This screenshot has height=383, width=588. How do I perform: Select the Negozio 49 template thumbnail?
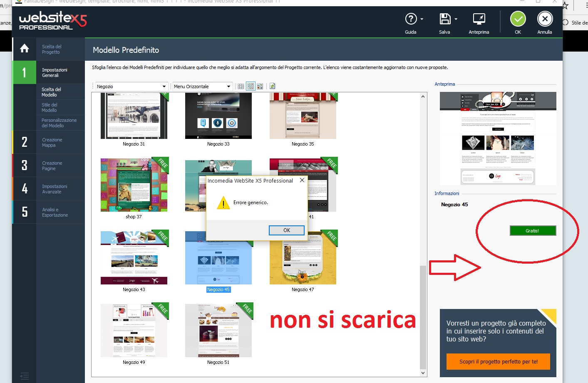click(134, 331)
